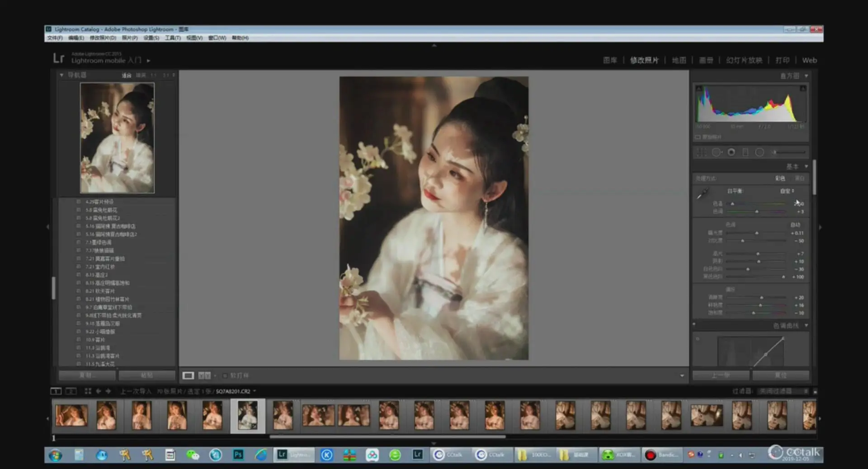Open Windows Start menu
868x469 pixels.
pyautogui.click(x=56, y=455)
